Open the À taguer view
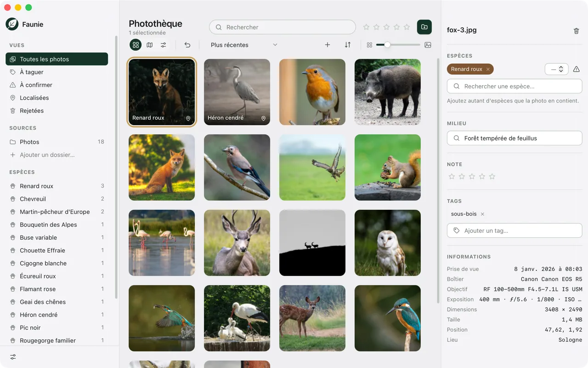 [57, 72]
